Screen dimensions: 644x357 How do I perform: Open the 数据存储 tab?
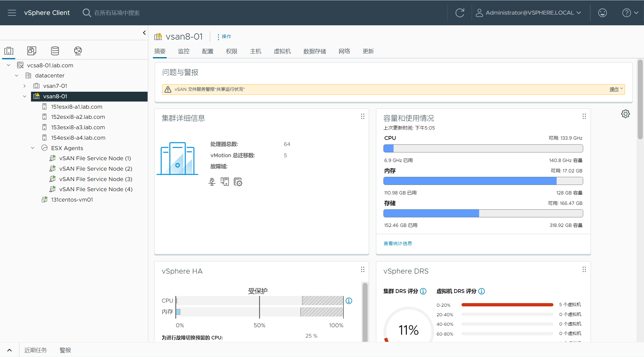pos(315,51)
